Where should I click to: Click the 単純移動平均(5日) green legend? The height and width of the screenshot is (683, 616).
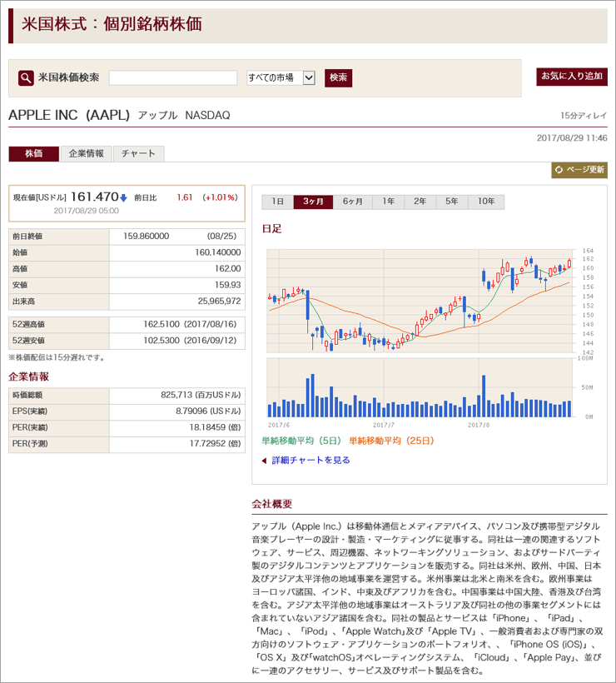[301, 441]
